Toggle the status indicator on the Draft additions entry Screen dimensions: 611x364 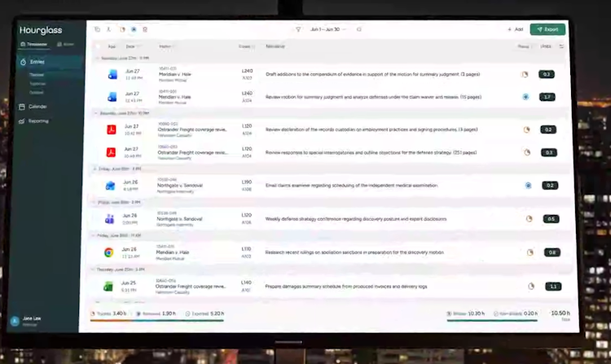(x=525, y=74)
